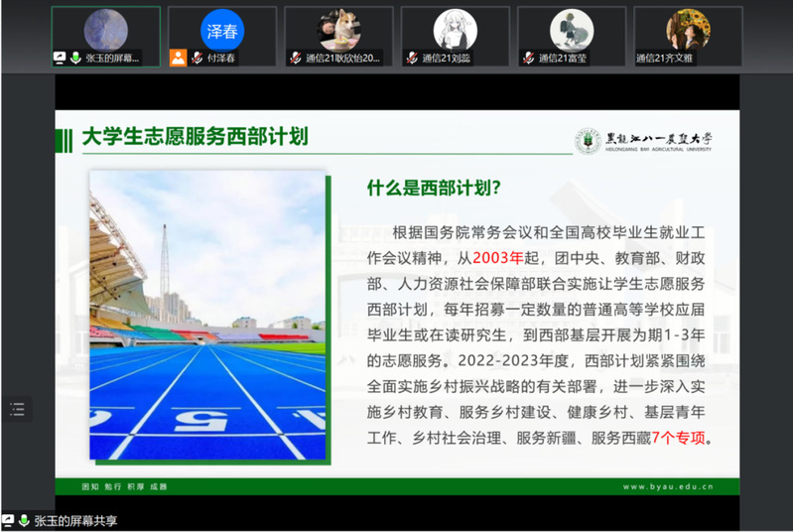Click the 张玉的屏幕共享 label at the bottom left
793x532 pixels.
click(75, 520)
